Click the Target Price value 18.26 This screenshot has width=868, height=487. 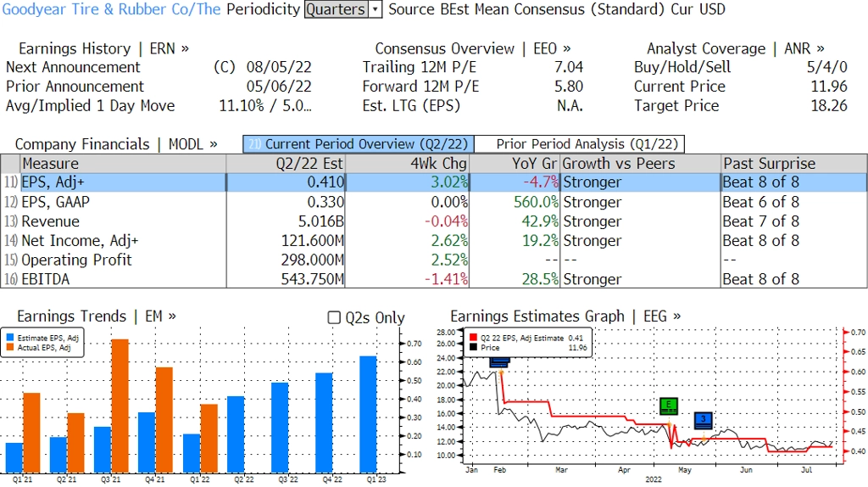[x=829, y=106]
